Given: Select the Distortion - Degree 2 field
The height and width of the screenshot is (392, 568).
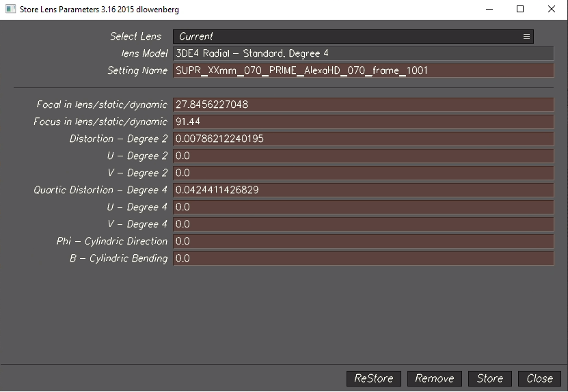Looking at the screenshot, I should (x=362, y=139).
